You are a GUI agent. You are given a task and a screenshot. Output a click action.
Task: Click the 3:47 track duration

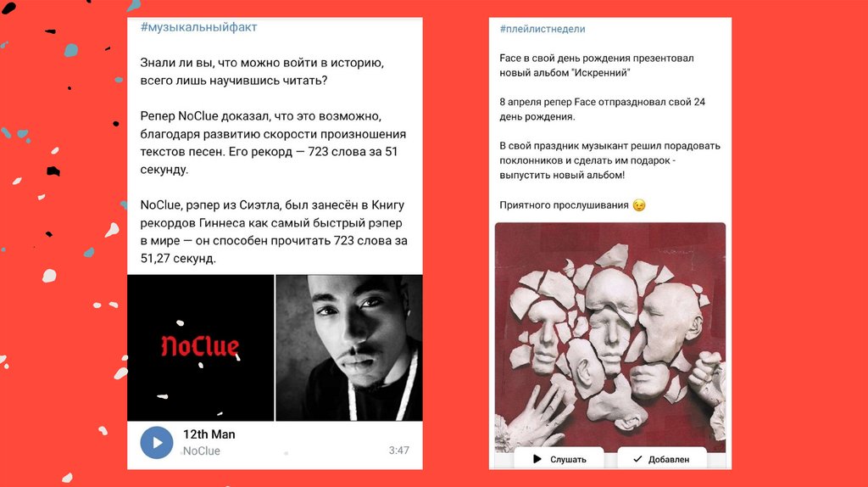[398, 451]
